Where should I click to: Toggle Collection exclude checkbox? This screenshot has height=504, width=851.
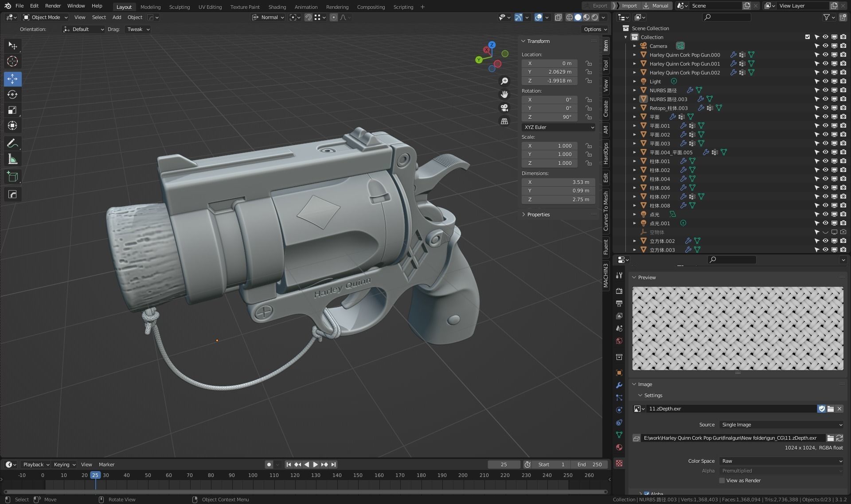pos(808,37)
